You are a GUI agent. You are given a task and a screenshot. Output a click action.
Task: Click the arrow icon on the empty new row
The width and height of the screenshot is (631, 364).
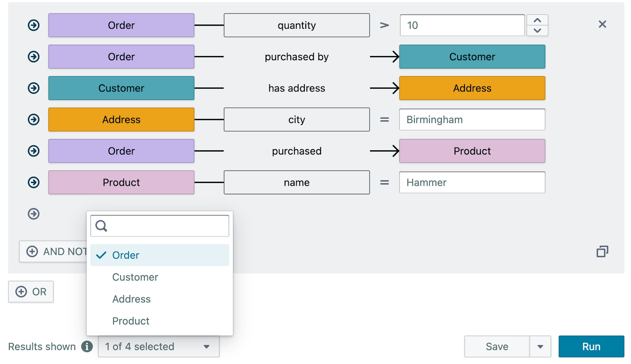pyautogui.click(x=34, y=214)
